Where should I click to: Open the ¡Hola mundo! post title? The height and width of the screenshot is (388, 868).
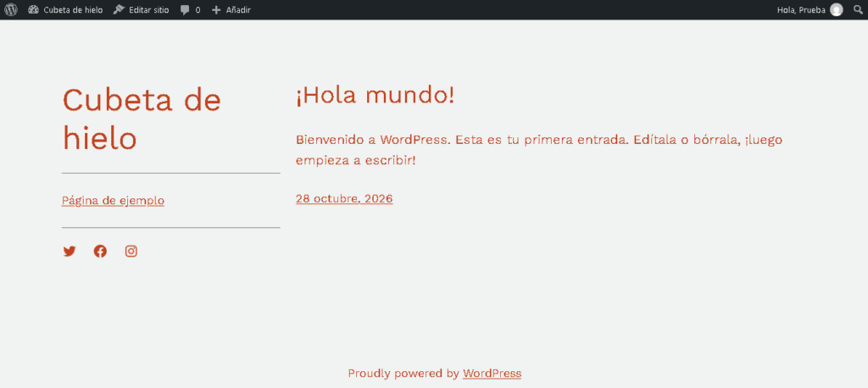[x=376, y=96]
